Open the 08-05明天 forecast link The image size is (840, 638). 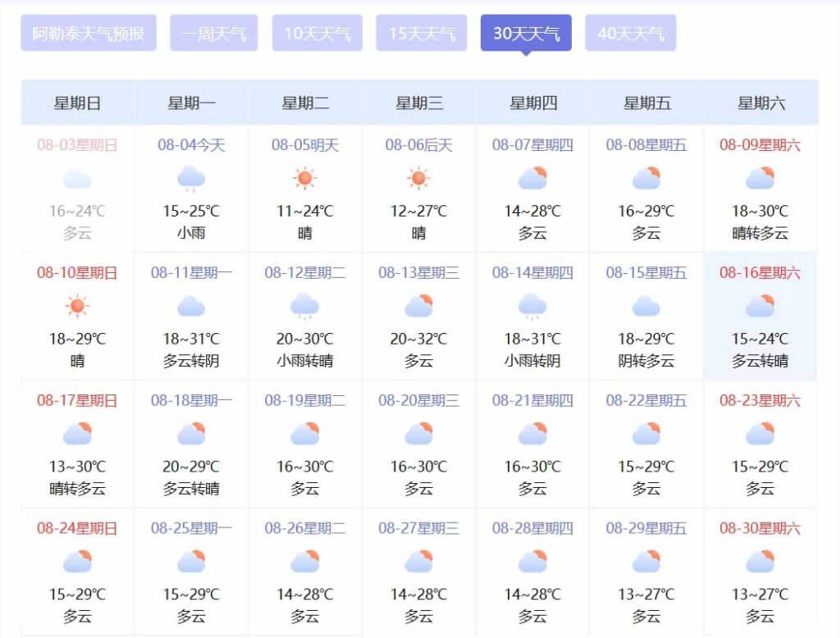coord(305,145)
